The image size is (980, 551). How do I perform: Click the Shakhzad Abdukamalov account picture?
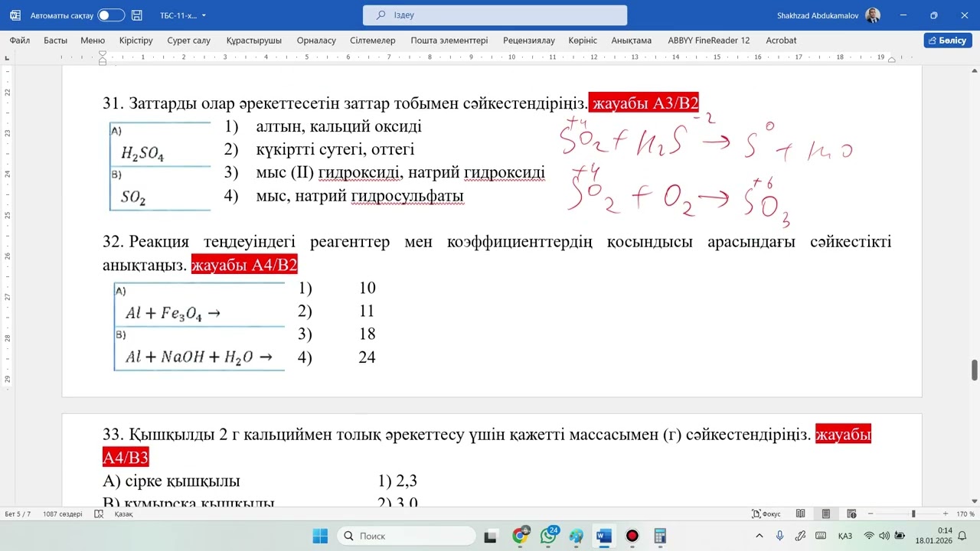coord(873,15)
